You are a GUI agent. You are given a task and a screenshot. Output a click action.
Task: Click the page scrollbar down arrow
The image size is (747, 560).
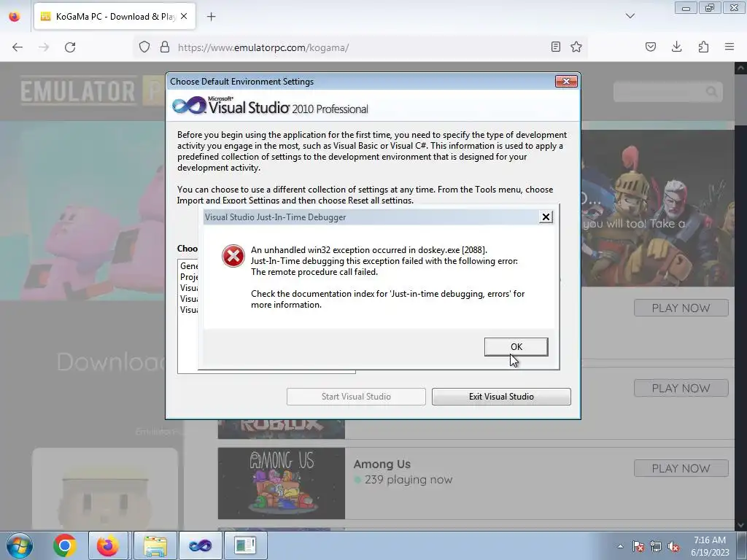coord(741,525)
